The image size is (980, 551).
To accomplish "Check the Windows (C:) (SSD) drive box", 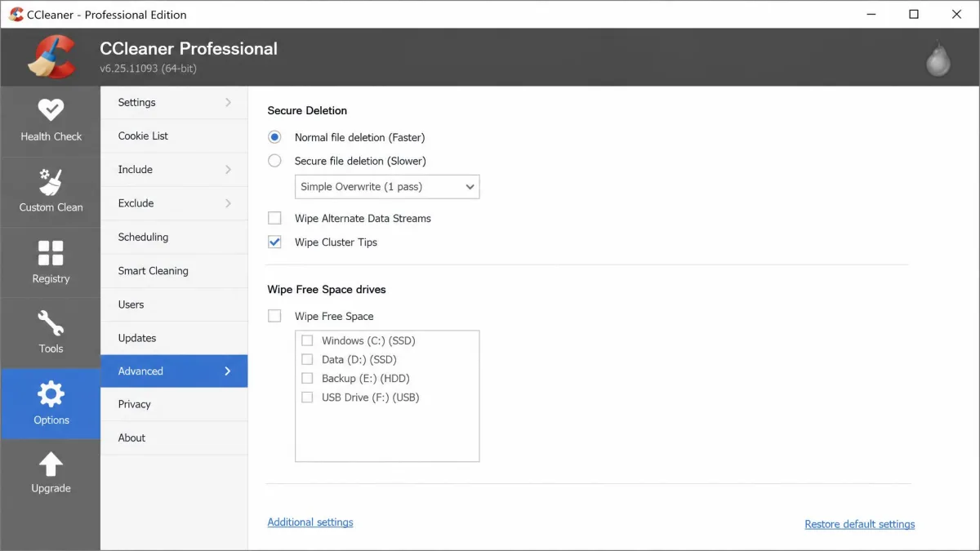I will click(x=307, y=340).
